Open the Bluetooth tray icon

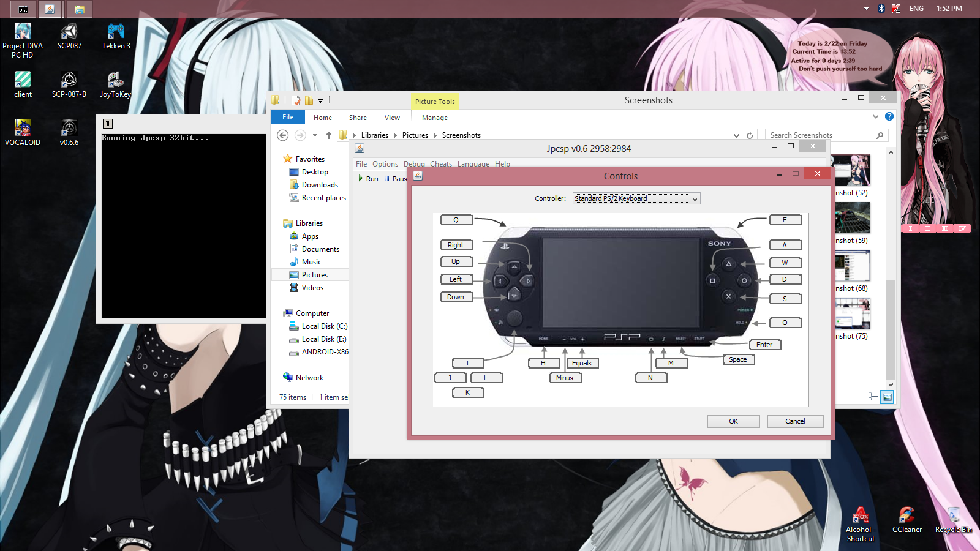pyautogui.click(x=881, y=9)
